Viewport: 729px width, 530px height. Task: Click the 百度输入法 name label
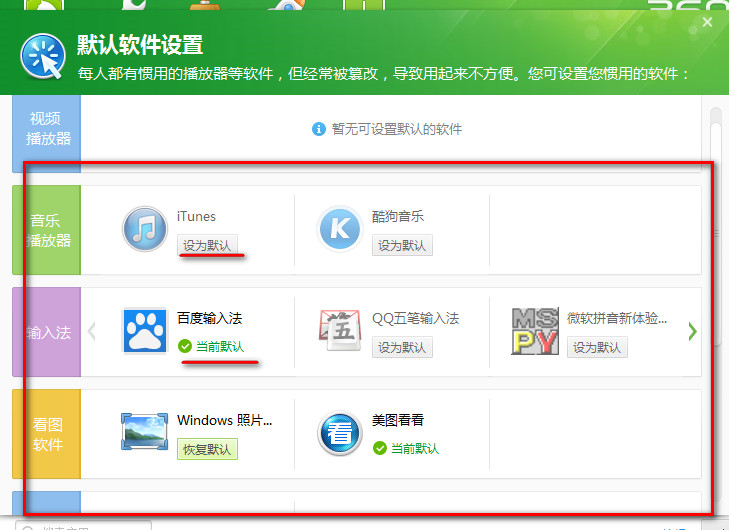210,318
